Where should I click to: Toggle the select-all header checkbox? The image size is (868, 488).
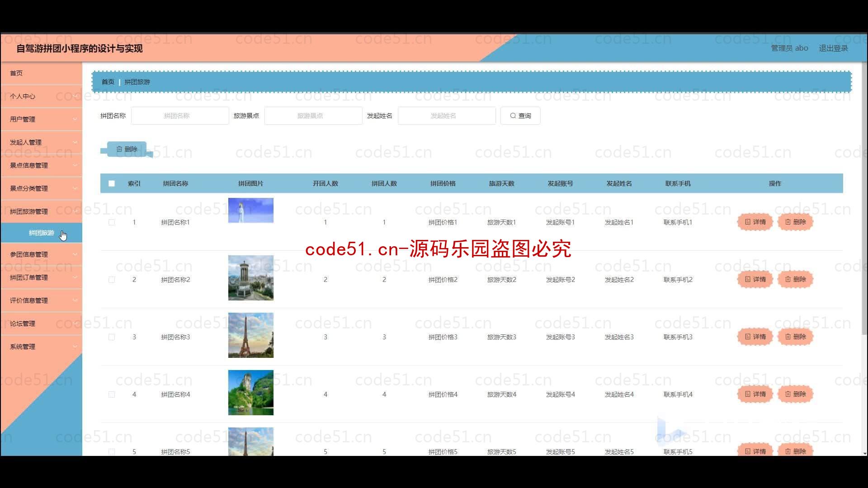[x=112, y=183]
